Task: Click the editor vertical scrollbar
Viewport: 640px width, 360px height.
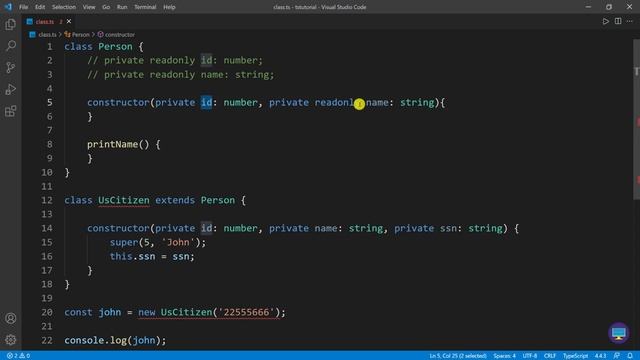Action: tap(636, 119)
